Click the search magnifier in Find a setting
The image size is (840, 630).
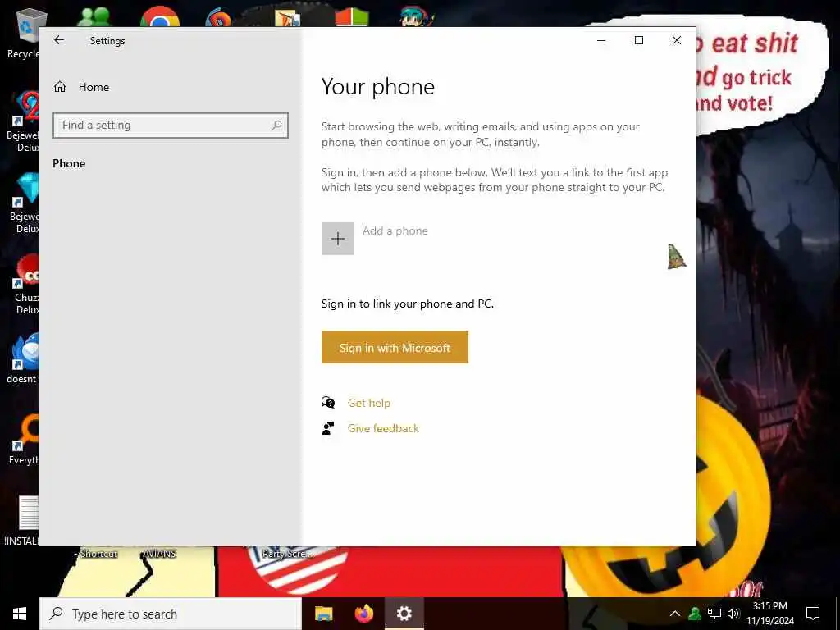[x=276, y=126]
